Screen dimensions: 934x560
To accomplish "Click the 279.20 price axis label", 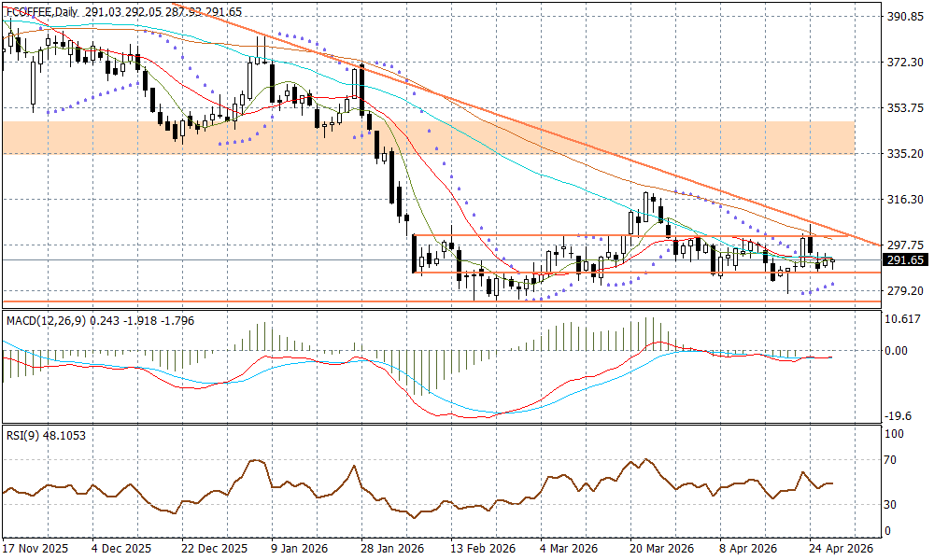I will (904, 291).
